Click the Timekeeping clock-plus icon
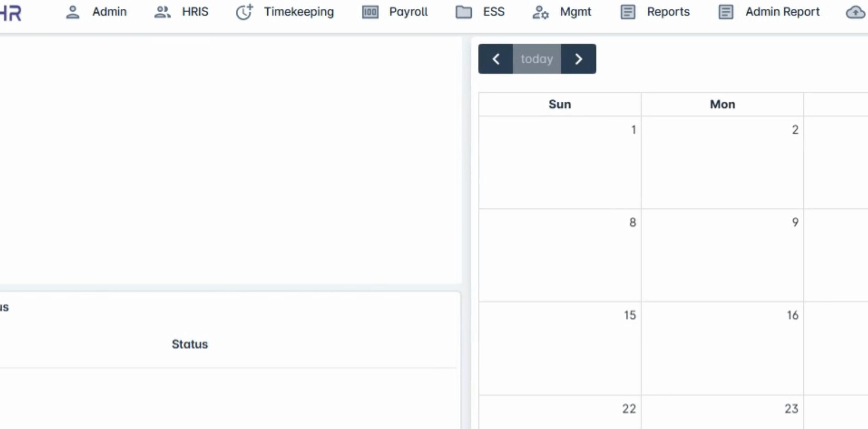868x429 pixels. pos(244,12)
